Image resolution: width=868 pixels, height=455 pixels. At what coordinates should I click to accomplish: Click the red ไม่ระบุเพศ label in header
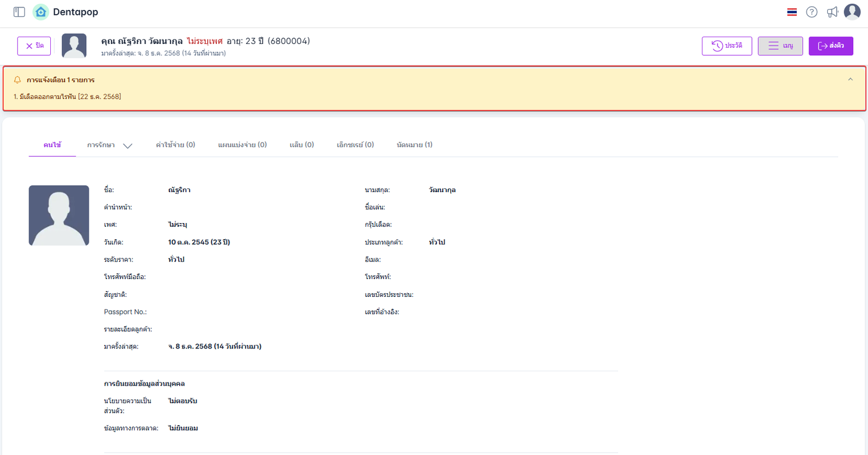(x=205, y=41)
